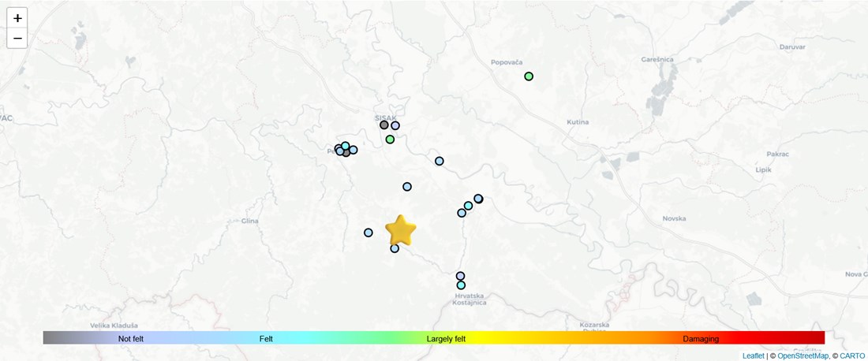Screen dimensions: 868x361
Task: Click the "Felt" cyan legend segment
Action: point(266,338)
